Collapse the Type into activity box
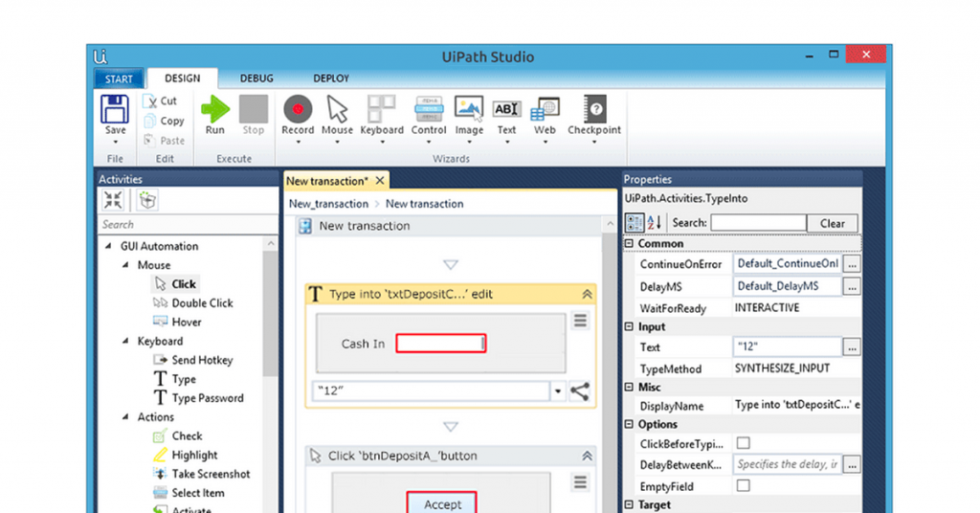This screenshot has width=980, height=513. click(x=587, y=294)
